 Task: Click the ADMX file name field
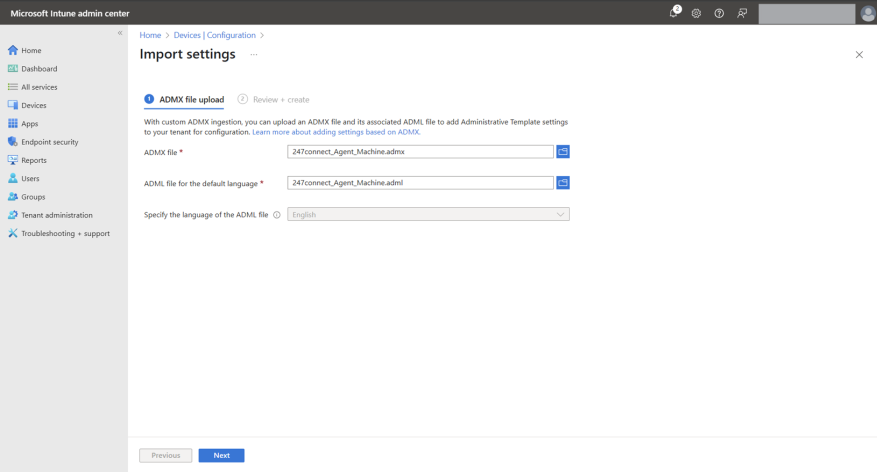click(x=421, y=152)
